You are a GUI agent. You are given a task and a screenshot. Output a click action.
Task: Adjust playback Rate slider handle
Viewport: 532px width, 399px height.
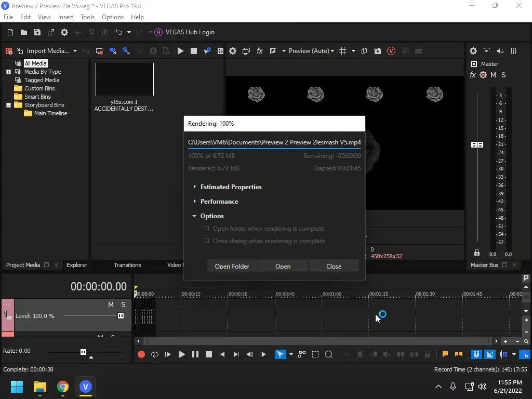tap(84, 352)
